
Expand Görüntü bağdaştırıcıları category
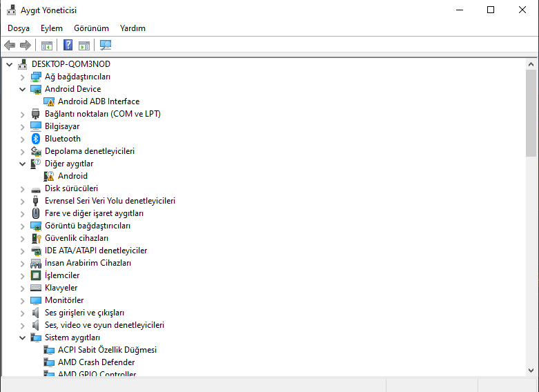(22, 226)
